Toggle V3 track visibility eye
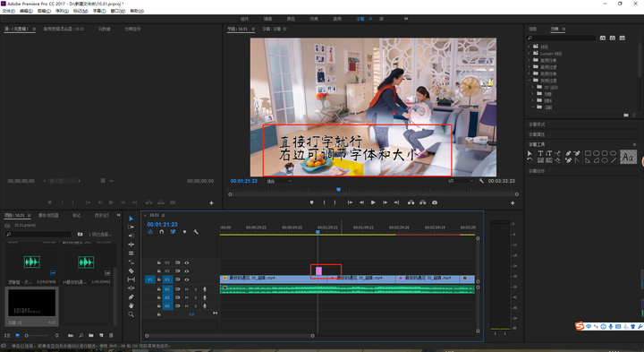This screenshot has width=644, height=352. 186,262
